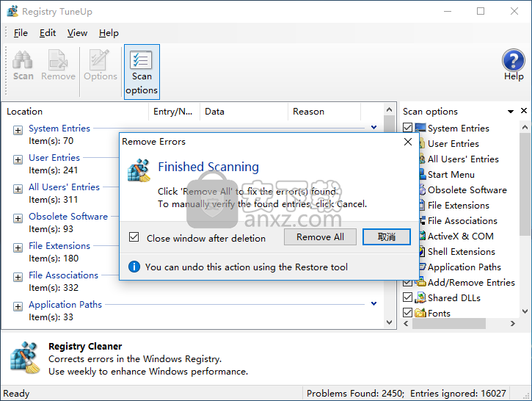Click the Shared DLLs icon in Scan options
This screenshot has width=532, height=401.
coord(420,297)
